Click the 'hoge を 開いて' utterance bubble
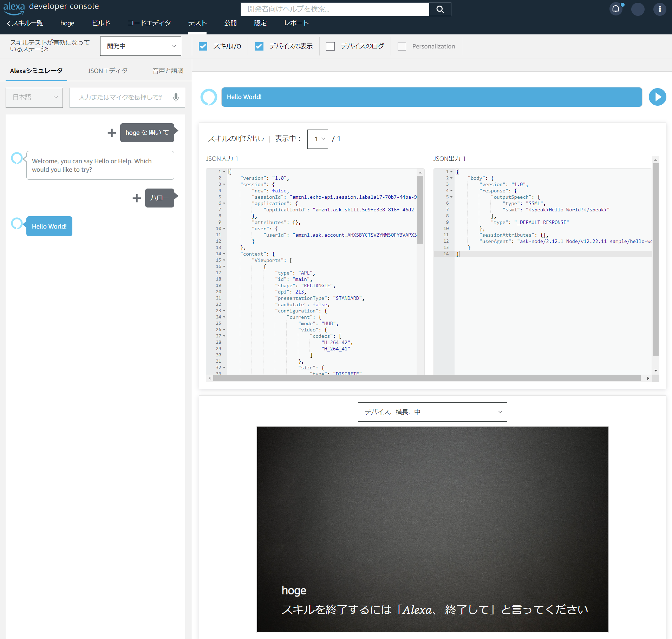 (x=147, y=133)
